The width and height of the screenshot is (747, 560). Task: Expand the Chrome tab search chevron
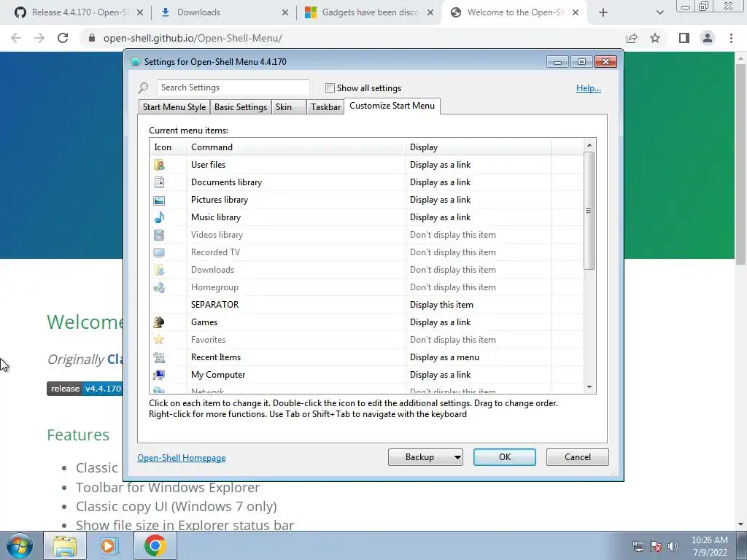tap(659, 12)
